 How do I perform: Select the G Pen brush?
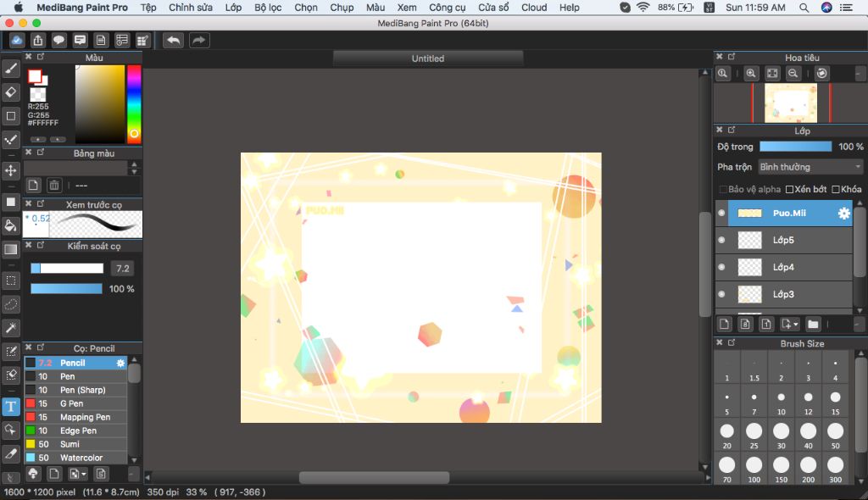pos(75,403)
